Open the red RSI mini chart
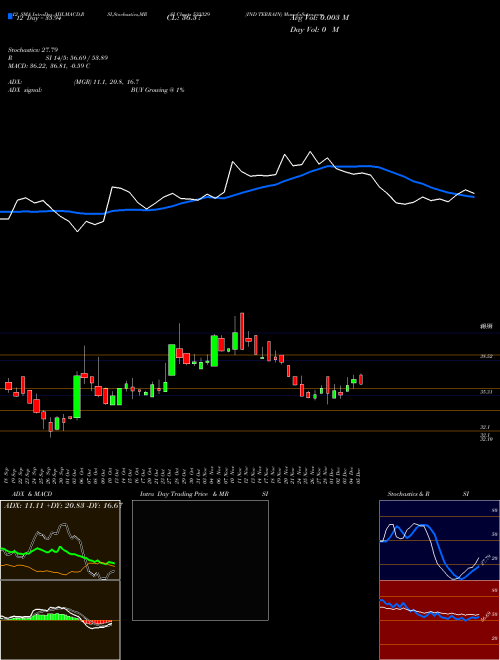 (x=439, y=620)
